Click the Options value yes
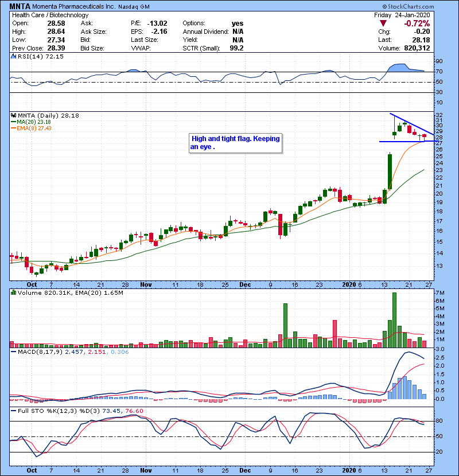 click(x=238, y=24)
